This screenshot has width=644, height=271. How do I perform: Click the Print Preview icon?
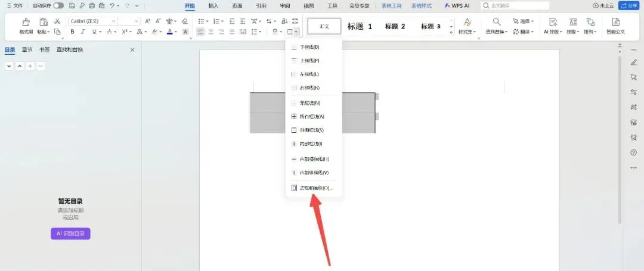pyautogui.click(x=101, y=6)
